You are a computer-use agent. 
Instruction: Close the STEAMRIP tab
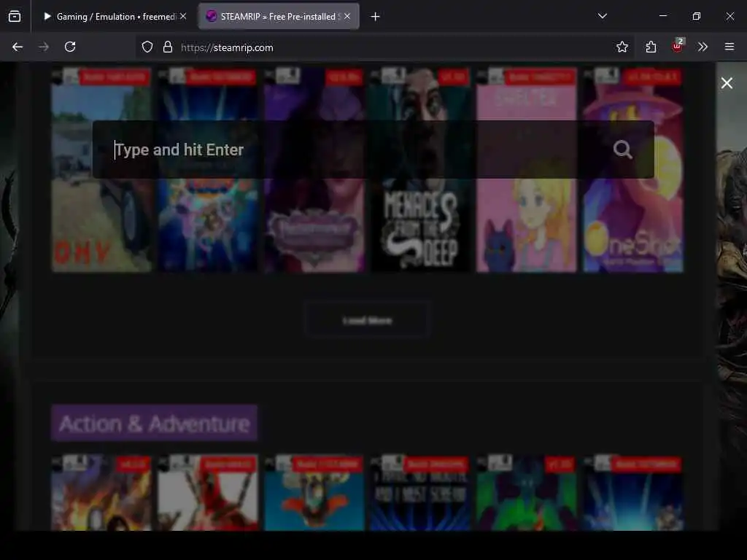tap(347, 16)
